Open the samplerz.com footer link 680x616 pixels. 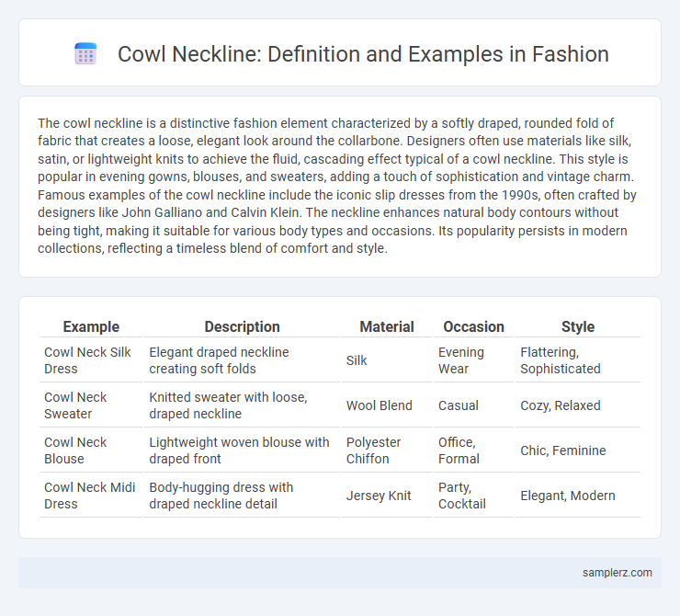click(x=618, y=573)
